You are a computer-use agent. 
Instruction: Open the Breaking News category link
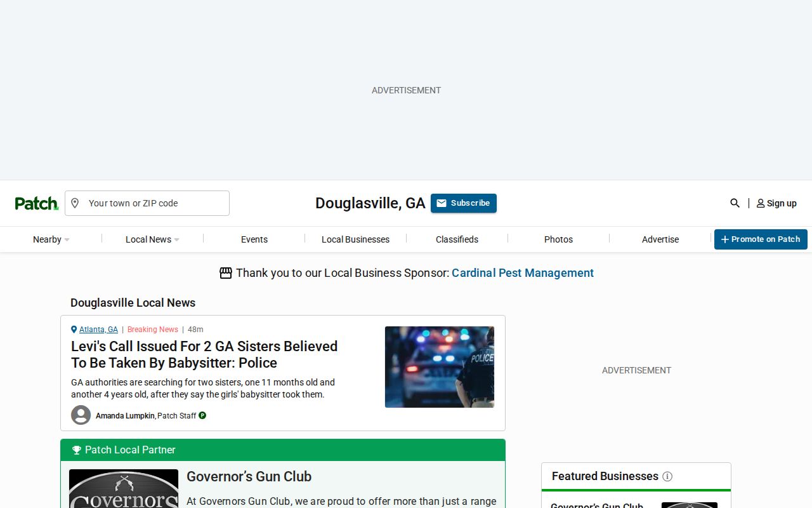tap(153, 330)
